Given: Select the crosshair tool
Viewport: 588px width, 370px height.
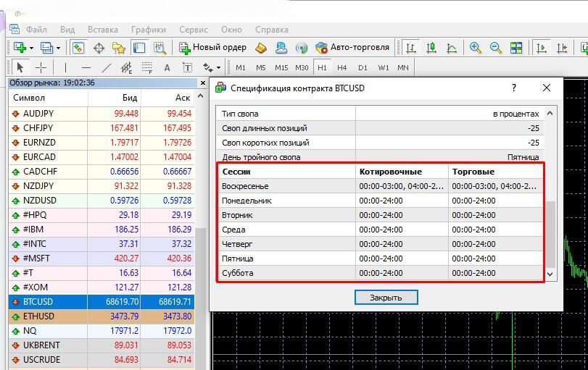Looking at the screenshot, I should 41,68.
